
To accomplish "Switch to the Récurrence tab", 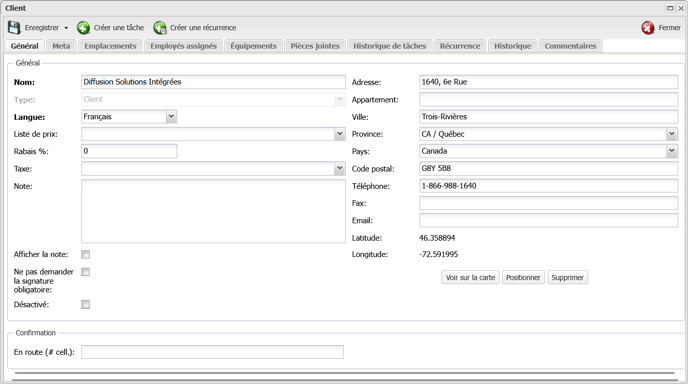I will tap(460, 46).
